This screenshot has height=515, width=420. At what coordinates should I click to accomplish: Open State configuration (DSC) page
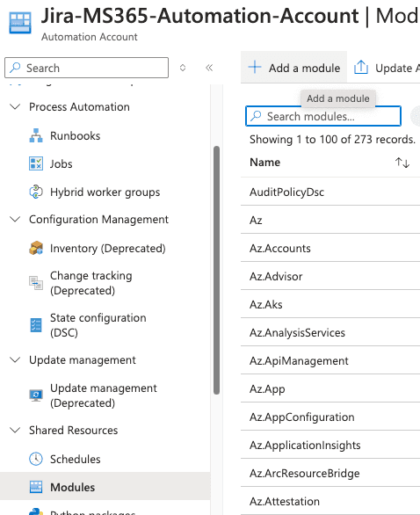[98, 325]
